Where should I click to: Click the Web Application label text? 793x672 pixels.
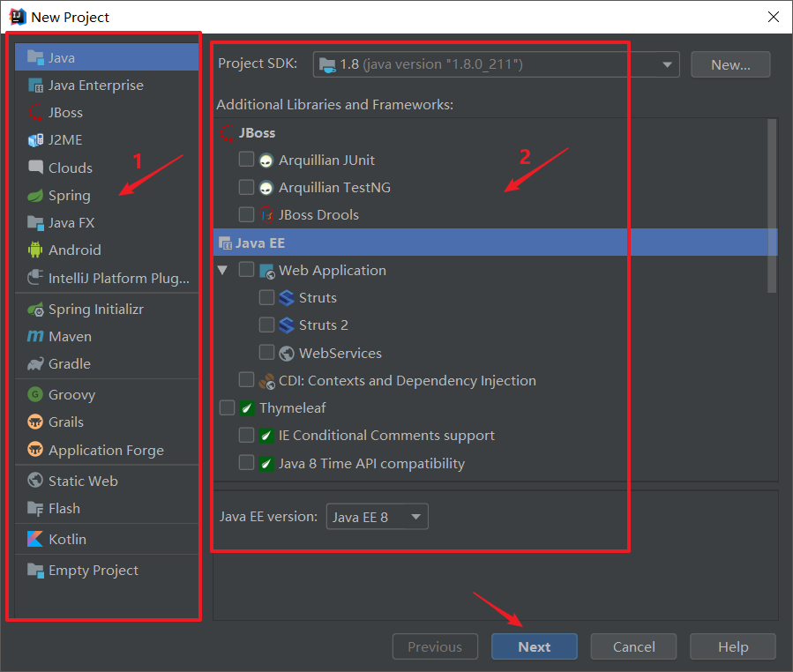(x=333, y=271)
